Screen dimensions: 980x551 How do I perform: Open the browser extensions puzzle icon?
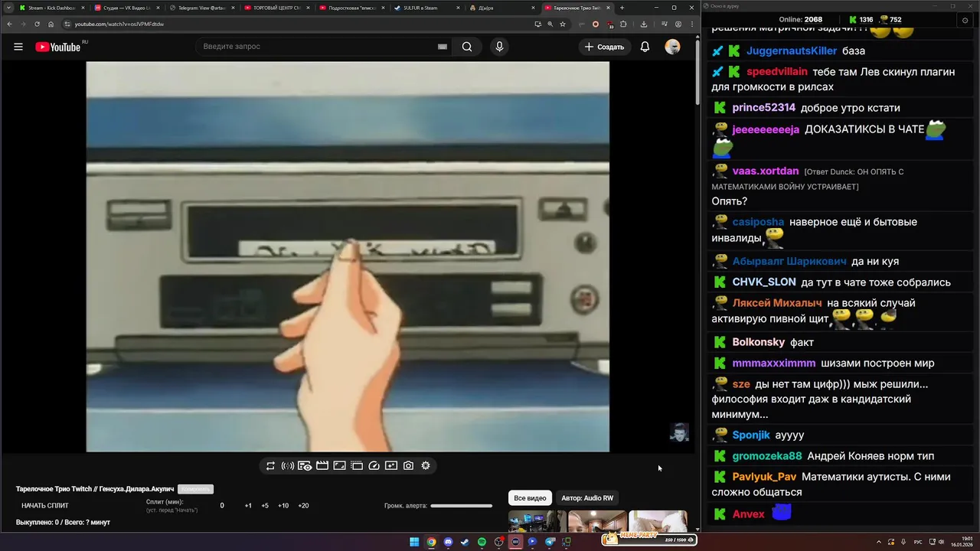(623, 24)
